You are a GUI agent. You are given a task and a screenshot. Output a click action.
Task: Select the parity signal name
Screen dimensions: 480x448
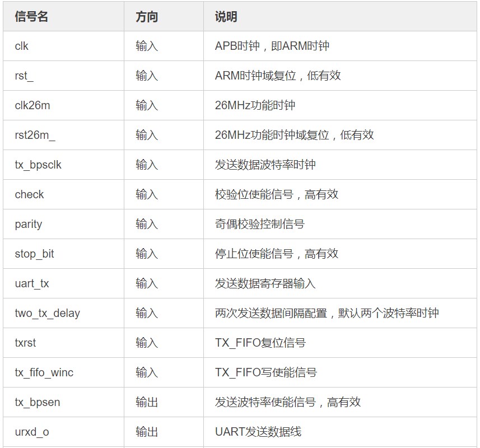tap(29, 224)
